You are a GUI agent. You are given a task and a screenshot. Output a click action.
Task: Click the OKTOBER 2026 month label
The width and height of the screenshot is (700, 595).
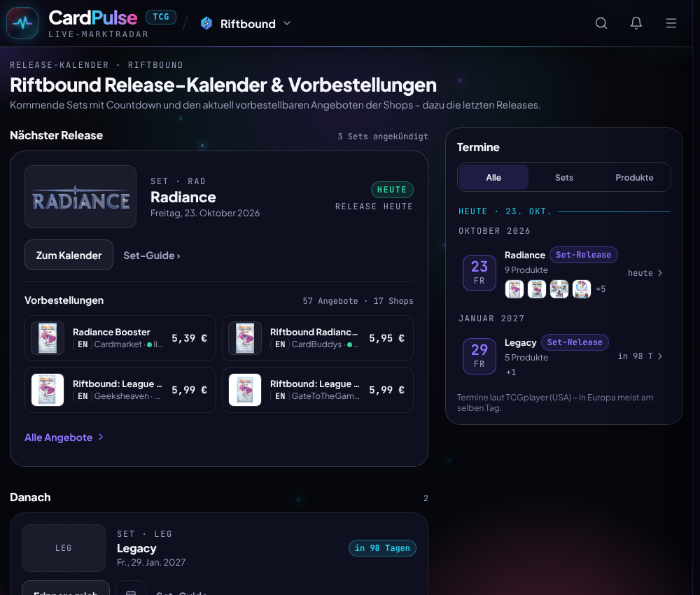(x=494, y=231)
